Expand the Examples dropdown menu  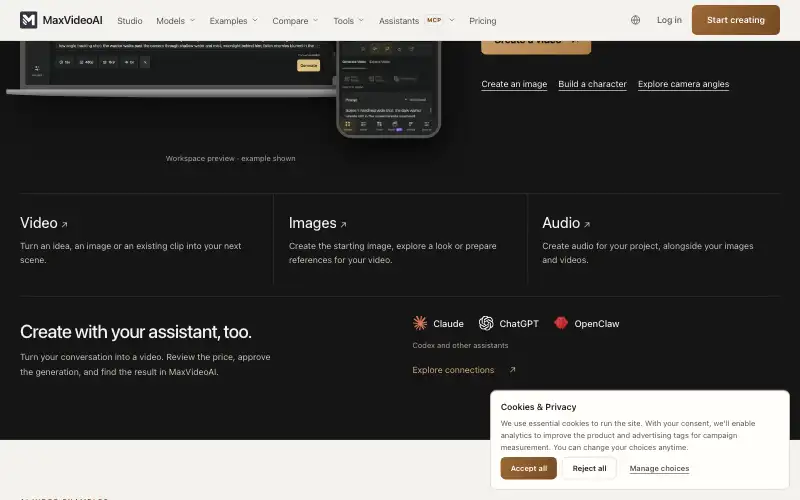click(234, 20)
